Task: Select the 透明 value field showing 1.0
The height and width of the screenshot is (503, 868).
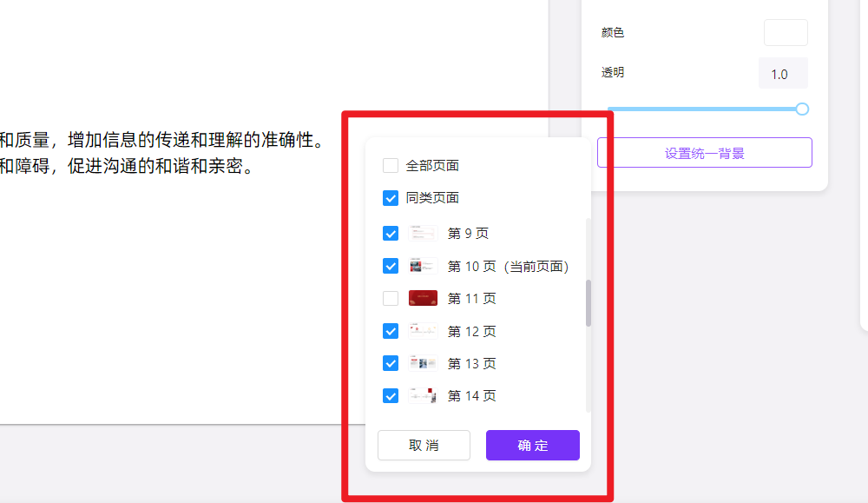Action: pos(783,73)
